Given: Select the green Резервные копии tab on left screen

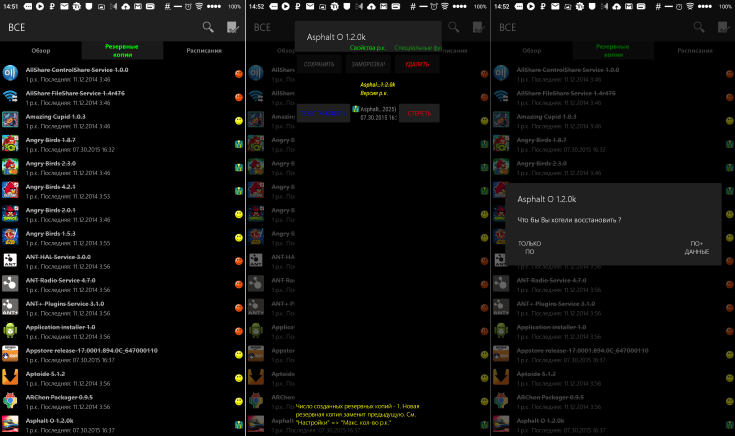Looking at the screenshot, I should tap(122, 50).
